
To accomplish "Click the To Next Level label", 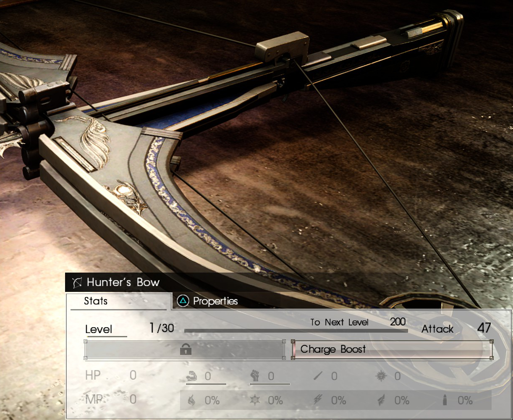I will tap(339, 322).
